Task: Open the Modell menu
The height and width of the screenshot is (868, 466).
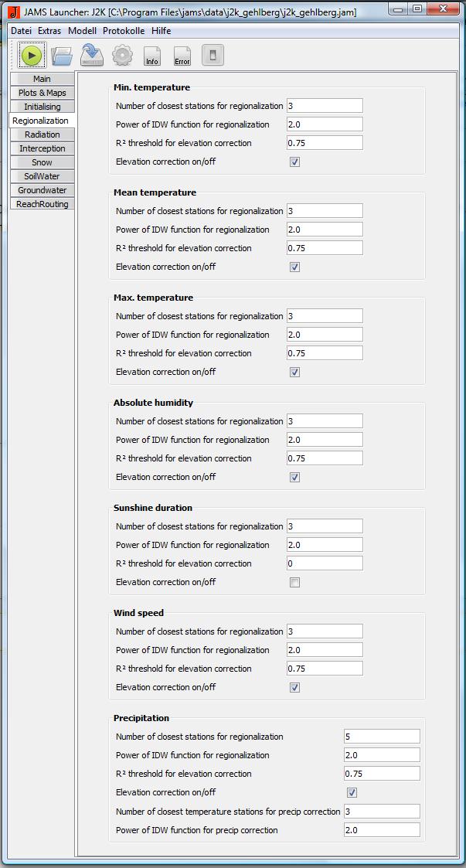Action: (x=82, y=31)
